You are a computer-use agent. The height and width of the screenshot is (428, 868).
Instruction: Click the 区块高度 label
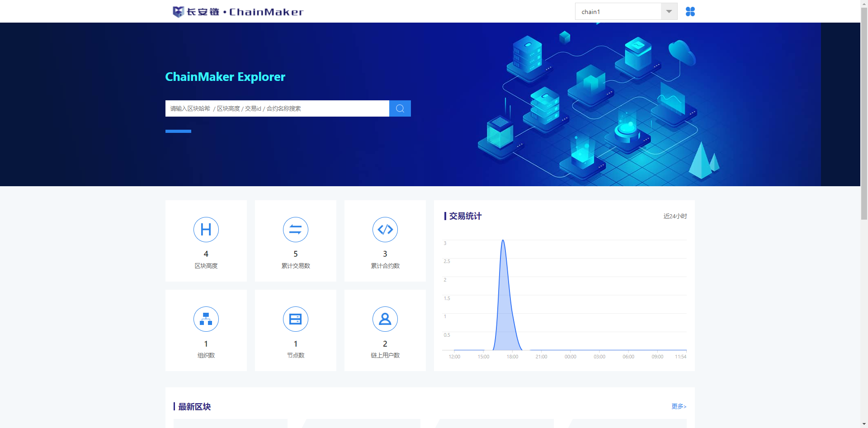coord(206,266)
